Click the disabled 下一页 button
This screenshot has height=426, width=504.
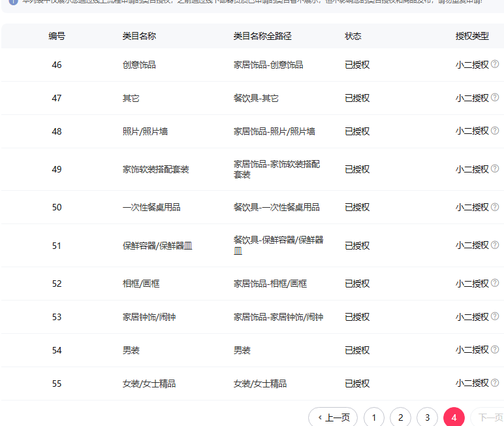[488, 418]
